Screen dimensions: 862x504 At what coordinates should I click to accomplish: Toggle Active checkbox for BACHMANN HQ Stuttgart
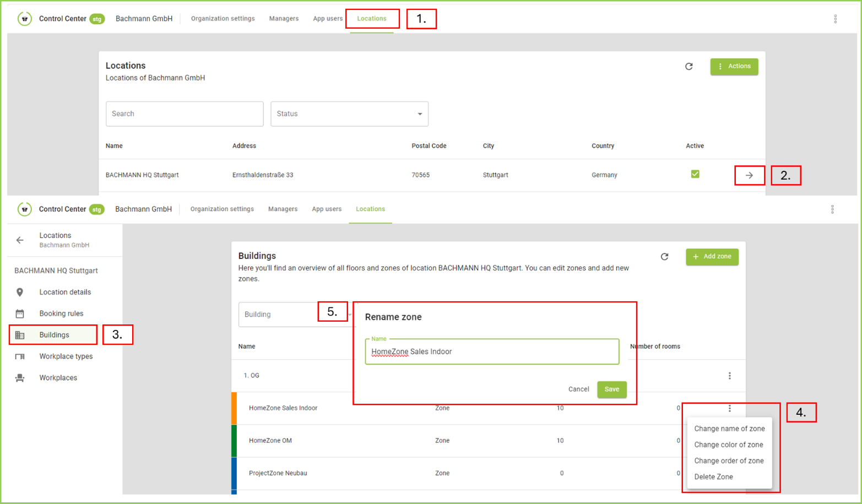[695, 174]
